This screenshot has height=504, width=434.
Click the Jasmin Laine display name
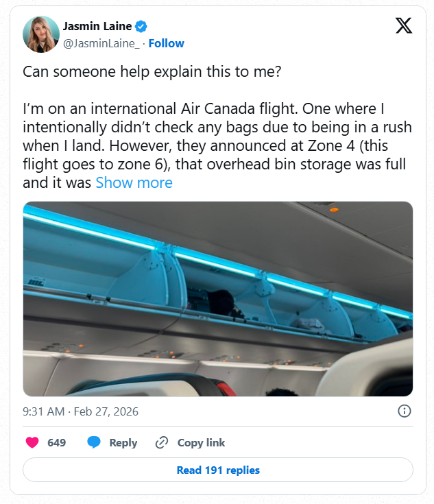97,27
